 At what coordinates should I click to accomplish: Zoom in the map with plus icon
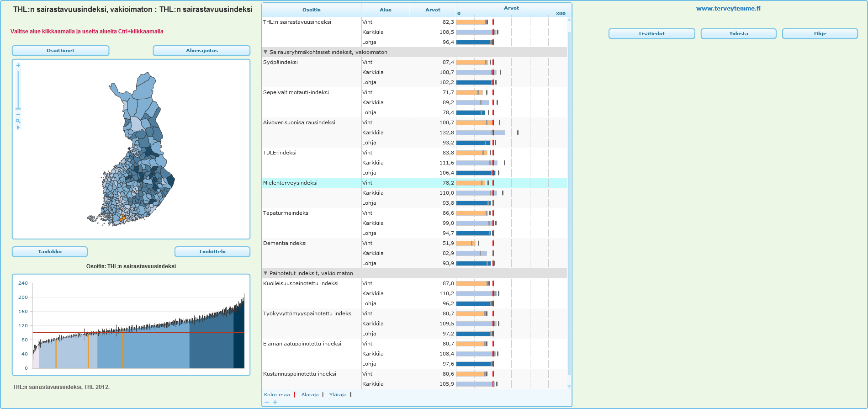[x=18, y=65]
